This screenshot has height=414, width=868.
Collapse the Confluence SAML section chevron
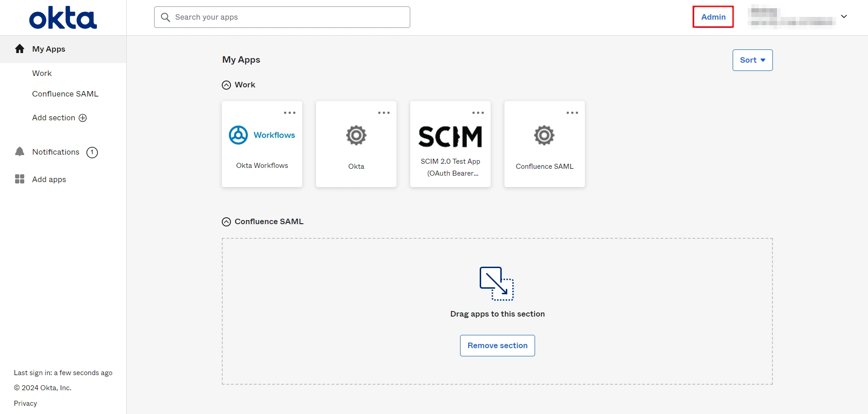tap(226, 222)
